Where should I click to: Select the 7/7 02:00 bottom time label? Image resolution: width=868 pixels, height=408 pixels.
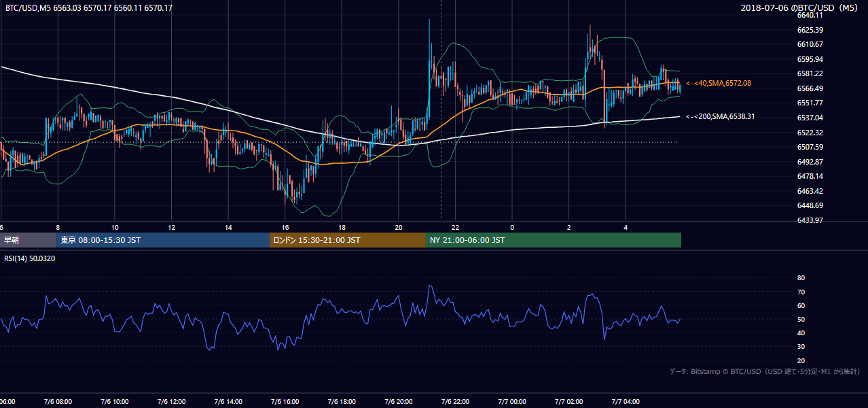(x=569, y=402)
